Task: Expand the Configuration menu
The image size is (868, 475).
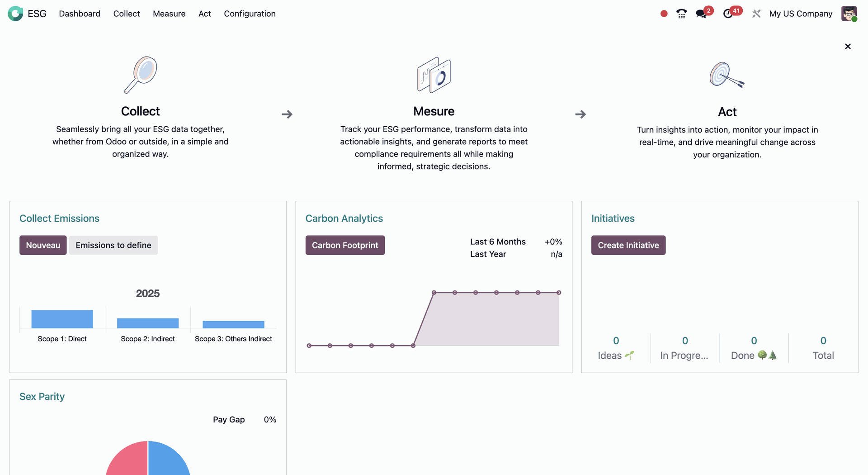Action: click(250, 14)
